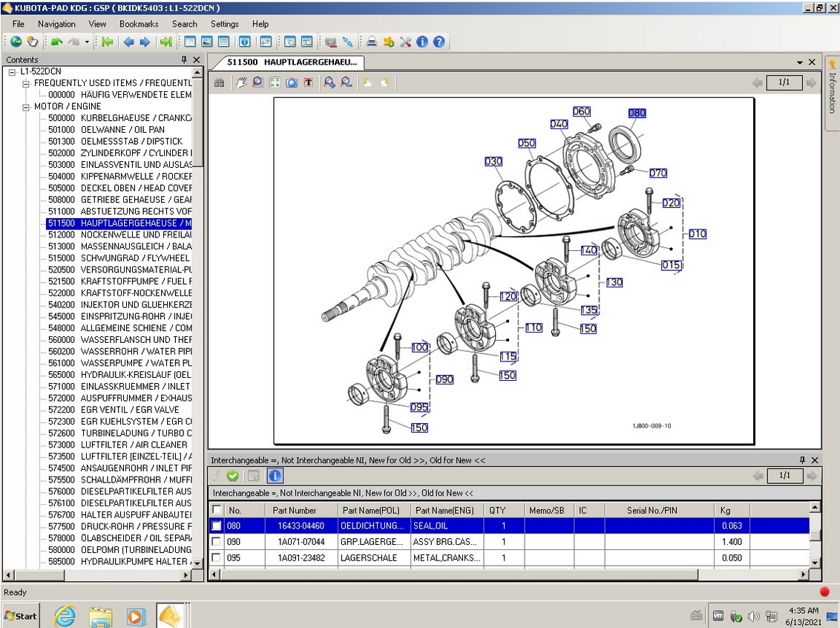
Task: Select the pan hand tool above diagram
Action: (242, 82)
